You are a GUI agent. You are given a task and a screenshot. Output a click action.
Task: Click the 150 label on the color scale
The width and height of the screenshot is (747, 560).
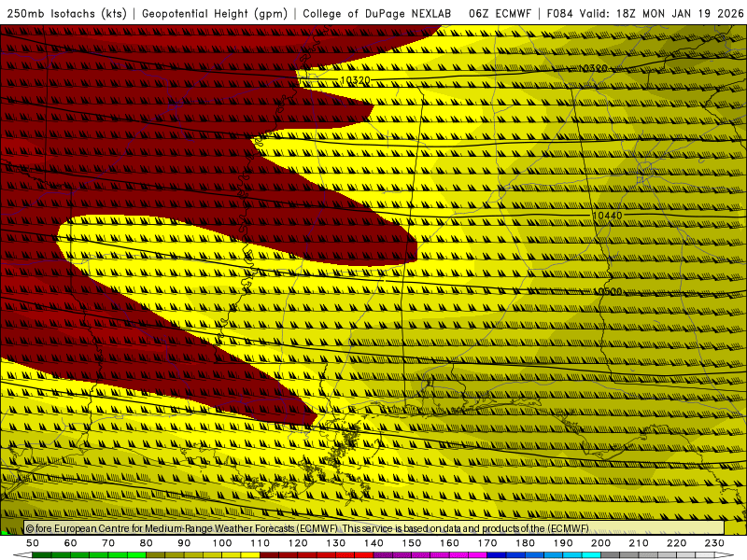[412, 543]
